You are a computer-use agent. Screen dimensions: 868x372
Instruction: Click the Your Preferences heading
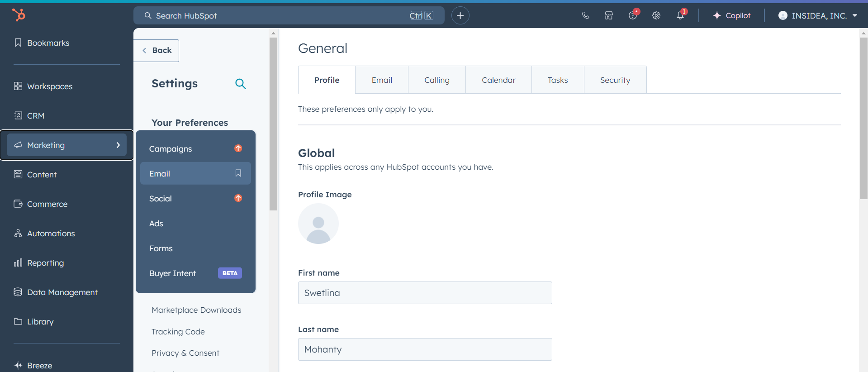(x=190, y=123)
